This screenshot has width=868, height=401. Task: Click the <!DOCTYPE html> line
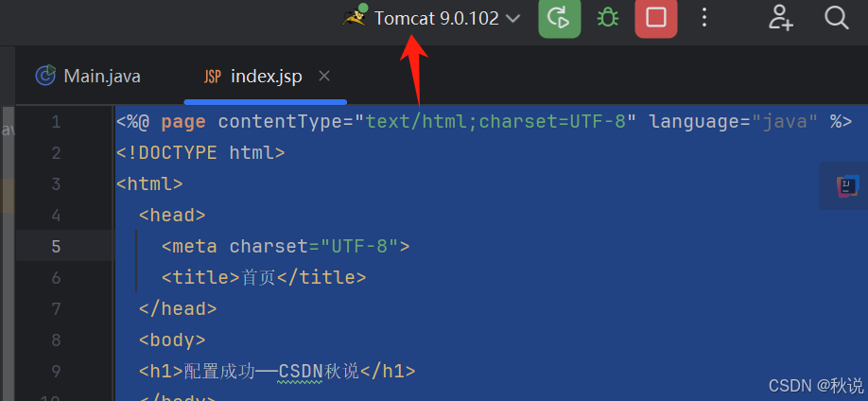(x=200, y=152)
